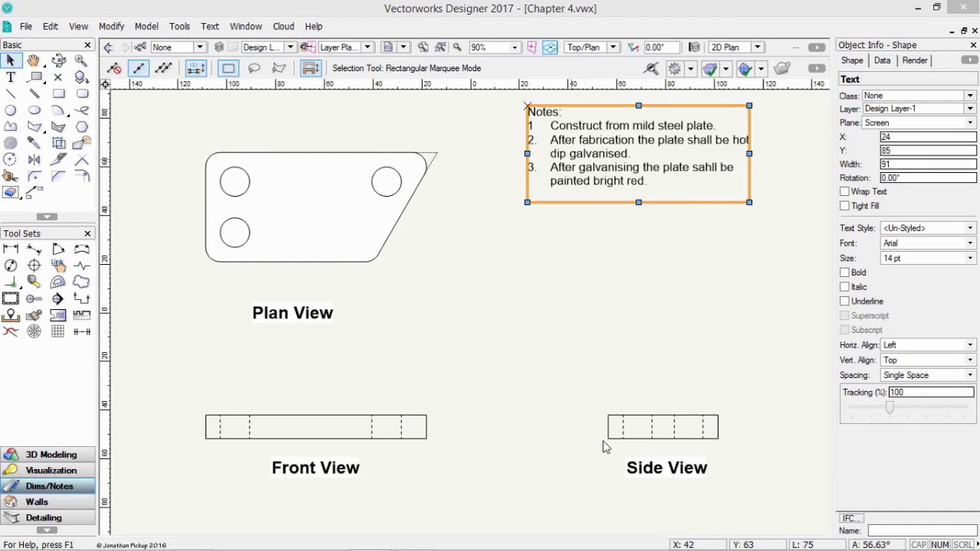Pick the Eyedropper tool
Viewport: 980px width, 551px height.
pos(33,142)
